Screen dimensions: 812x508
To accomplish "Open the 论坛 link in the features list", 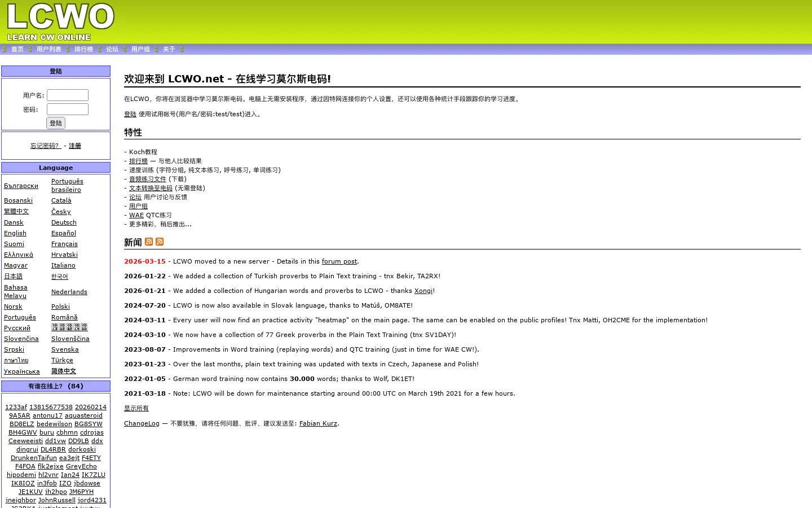I will click(x=135, y=197).
